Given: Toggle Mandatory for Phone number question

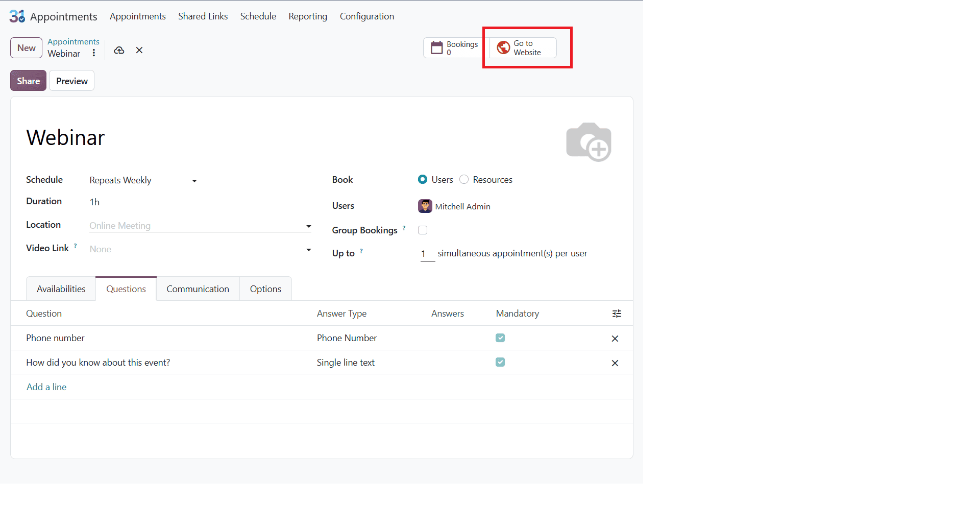Looking at the screenshot, I should tap(500, 338).
